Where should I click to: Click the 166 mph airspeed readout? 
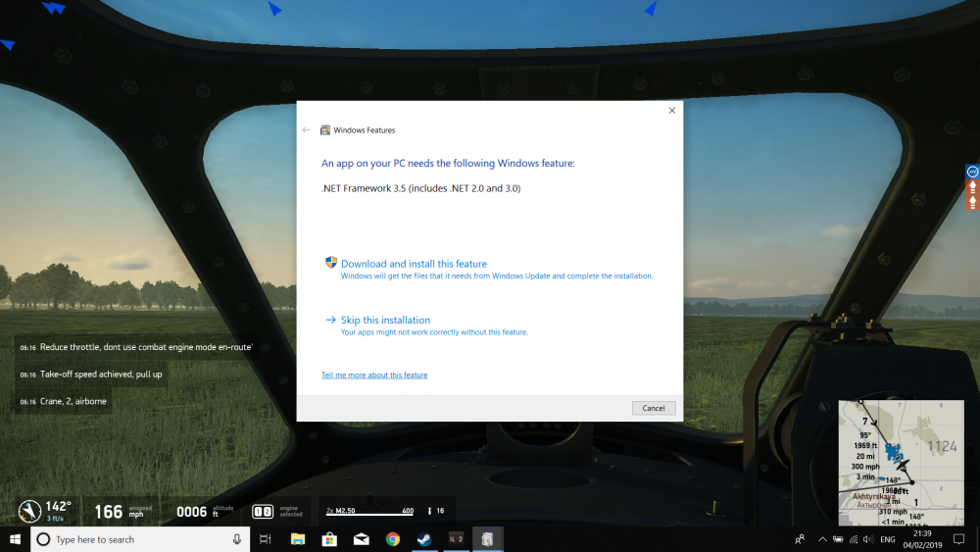(x=123, y=512)
